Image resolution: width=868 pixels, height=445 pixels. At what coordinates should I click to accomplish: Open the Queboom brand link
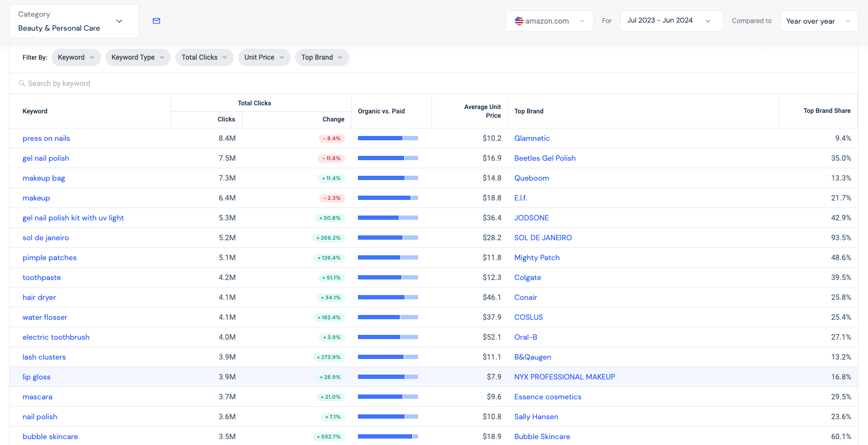pyautogui.click(x=532, y=178)
